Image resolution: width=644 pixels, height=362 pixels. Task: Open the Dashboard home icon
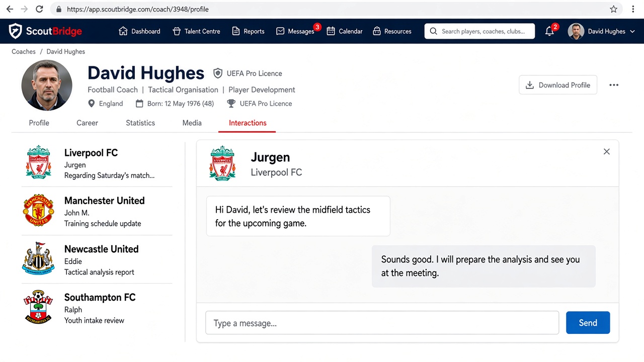[123, 31]
